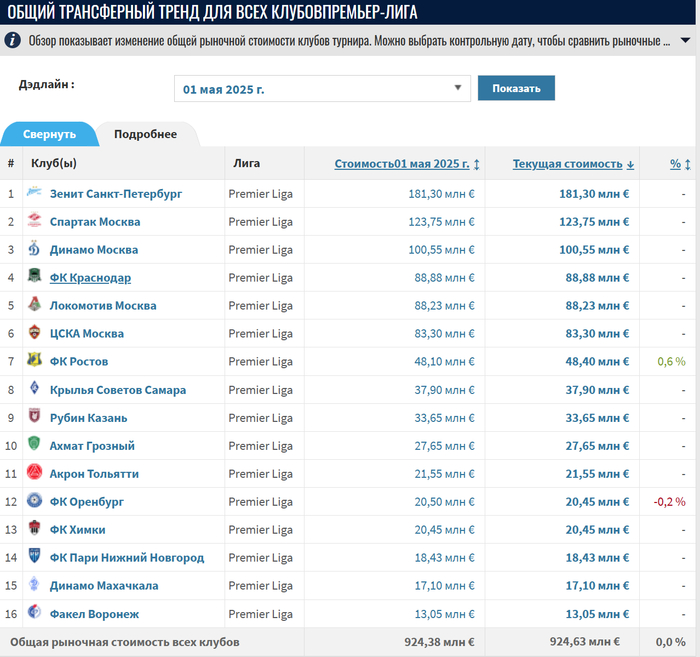700x657 pixels.
Task: Open ЦСКА Москва club link
Action: coord(87,334)
